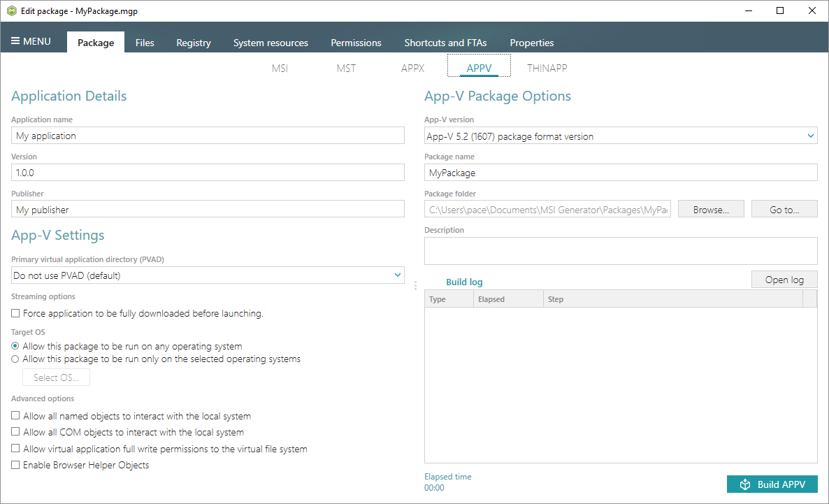Select the MSI package format
The image size is (829, 504).
(280, 69)
